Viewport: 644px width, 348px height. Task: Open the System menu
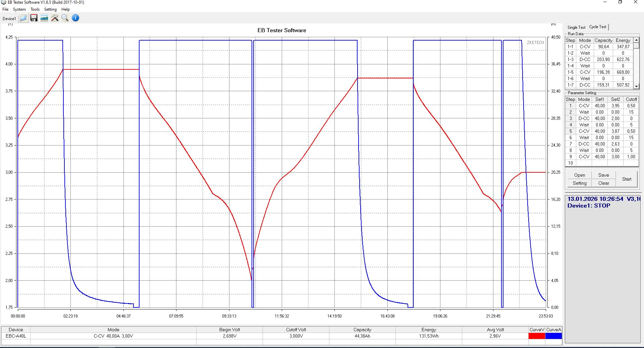coord(19,9)
